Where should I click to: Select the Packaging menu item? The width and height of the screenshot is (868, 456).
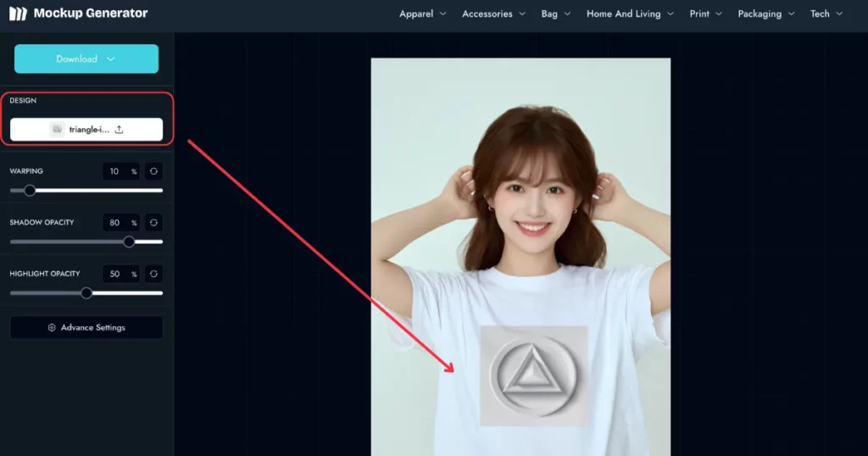(765, 14)
